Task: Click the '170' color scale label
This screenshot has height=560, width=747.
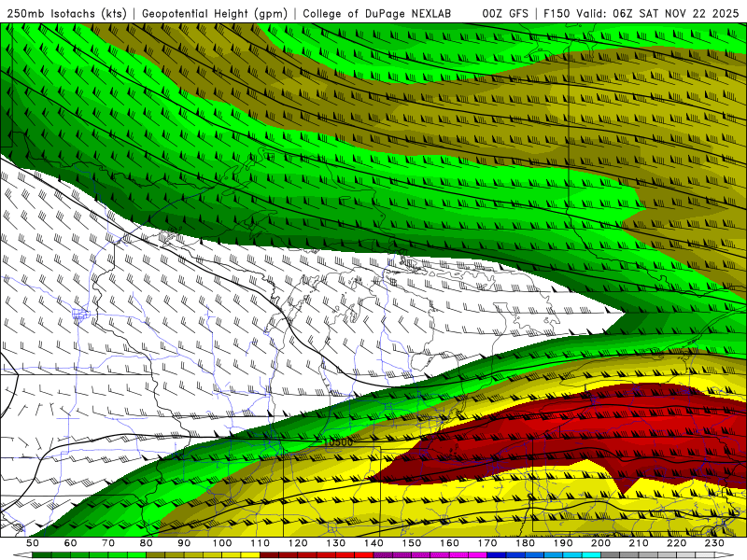Action: tap(487, 543)
